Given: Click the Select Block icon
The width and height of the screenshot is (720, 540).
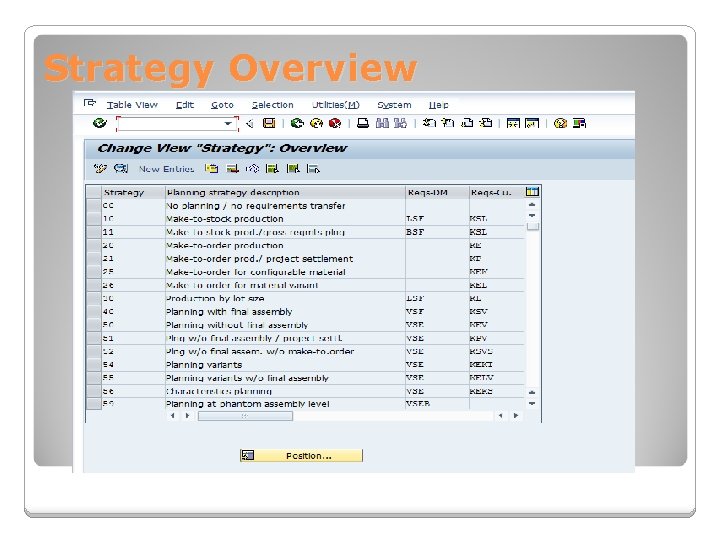Looking at the screenshot, I should coord(292,169).
